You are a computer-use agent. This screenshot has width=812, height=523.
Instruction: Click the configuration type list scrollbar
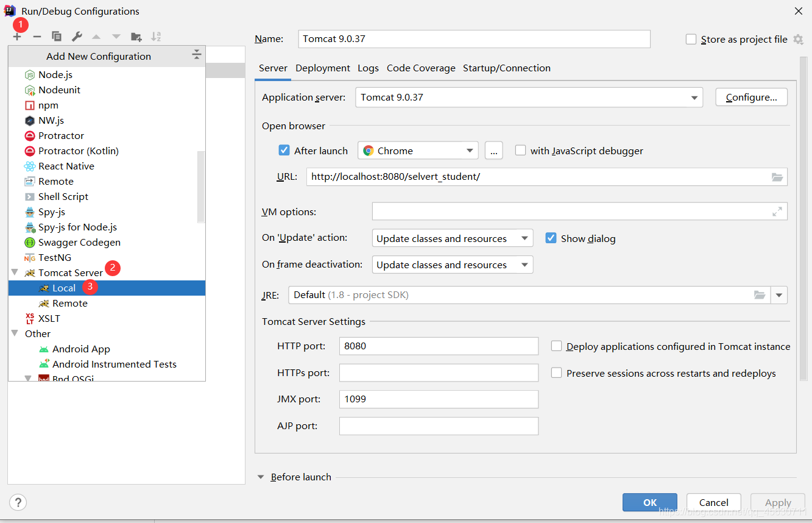click(201, 187)
